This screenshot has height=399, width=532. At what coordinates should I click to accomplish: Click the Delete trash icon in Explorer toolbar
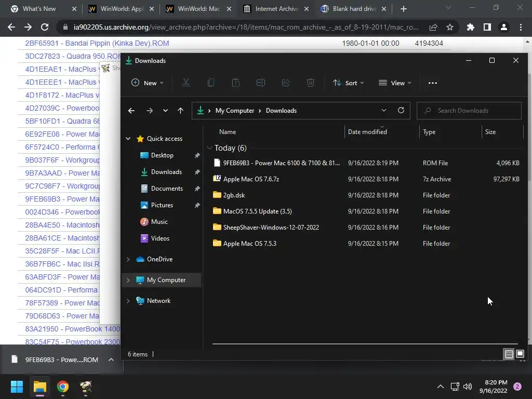point(311,83)
